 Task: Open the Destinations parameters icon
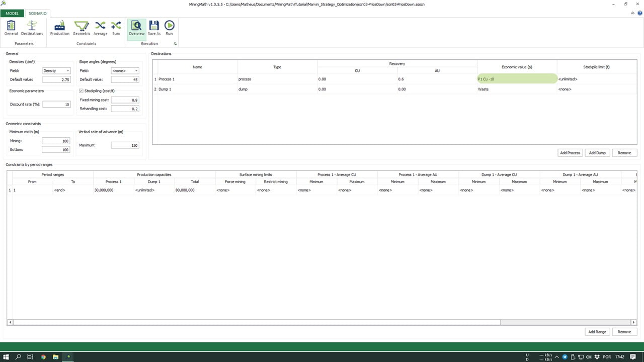tap(32, 28)
